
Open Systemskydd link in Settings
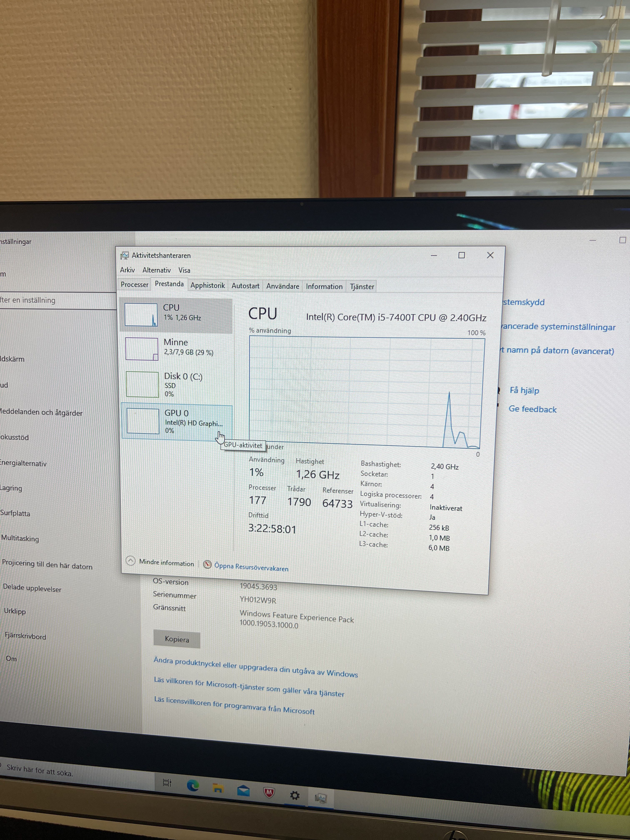click(x=523, y=302)
